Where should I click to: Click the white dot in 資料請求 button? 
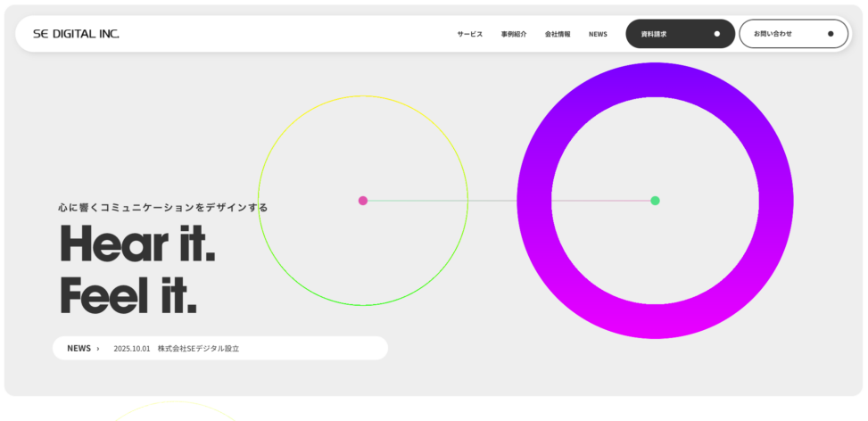click(716, 34)
